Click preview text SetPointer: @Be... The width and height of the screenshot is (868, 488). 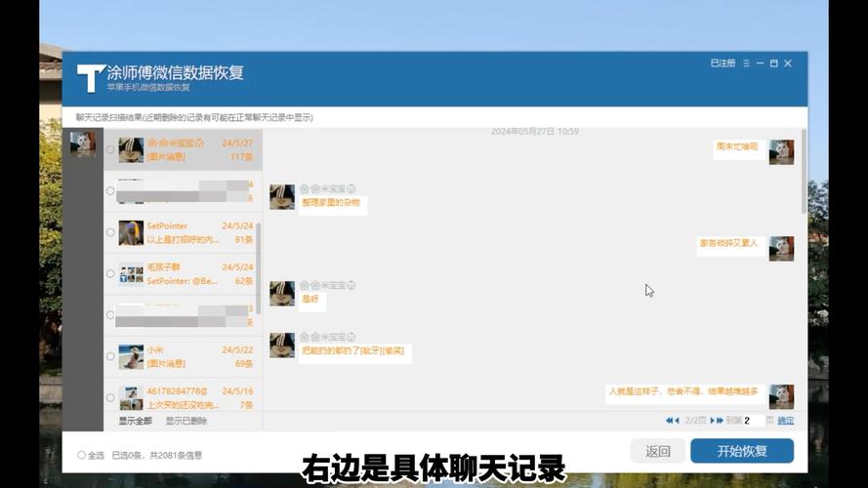coord(183,281)
